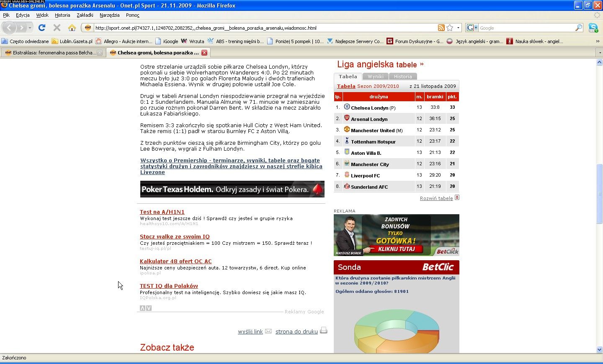Click the Back navigation button
The image size is (603, 364).
pyautogui.click(x=9, y=28)
